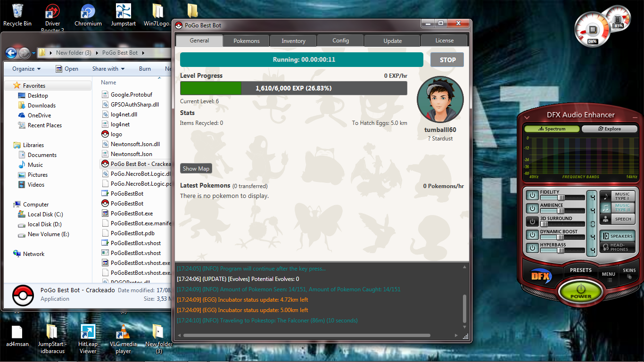Open the DFX Menu

[x=608, y=277]
